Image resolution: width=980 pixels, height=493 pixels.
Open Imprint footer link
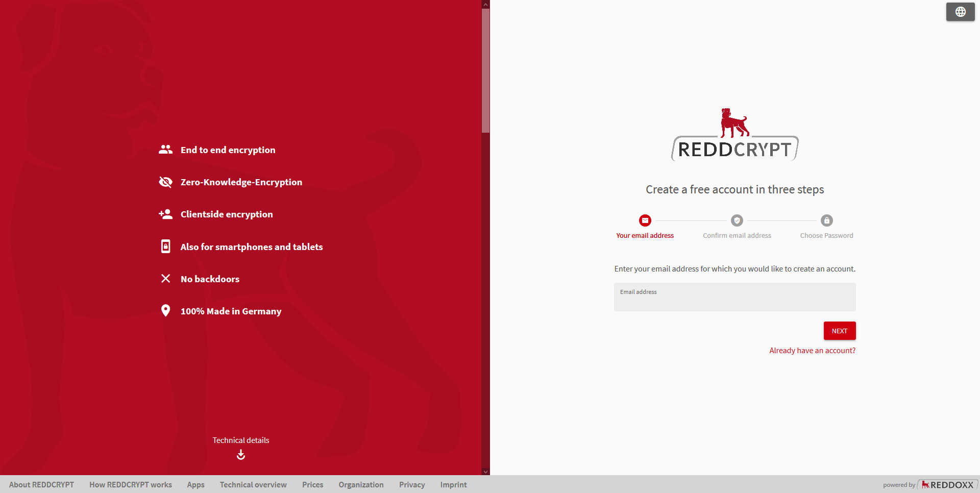453,485
